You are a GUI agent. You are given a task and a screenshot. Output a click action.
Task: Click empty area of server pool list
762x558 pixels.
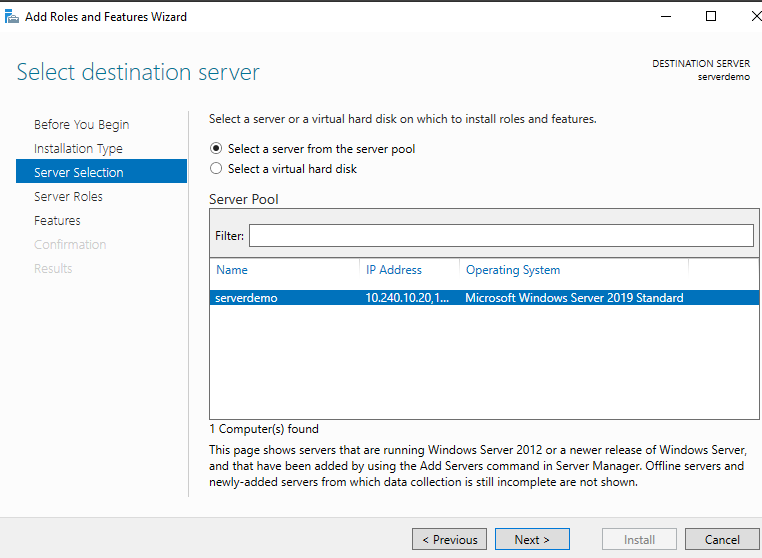(480, 370)
